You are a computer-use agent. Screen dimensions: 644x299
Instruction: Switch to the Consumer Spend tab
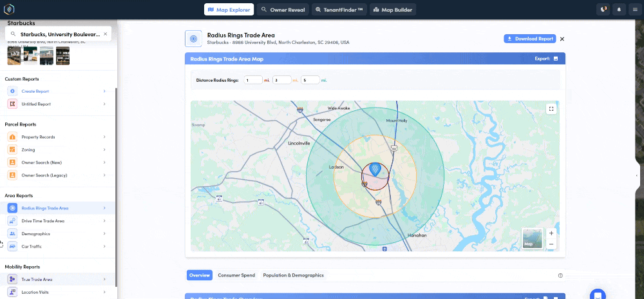[236, 275]
